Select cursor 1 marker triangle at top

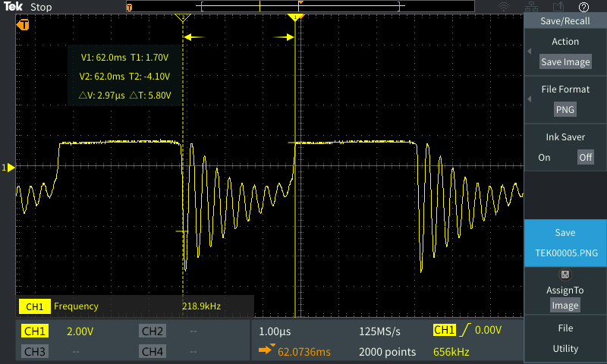point(296,17)
